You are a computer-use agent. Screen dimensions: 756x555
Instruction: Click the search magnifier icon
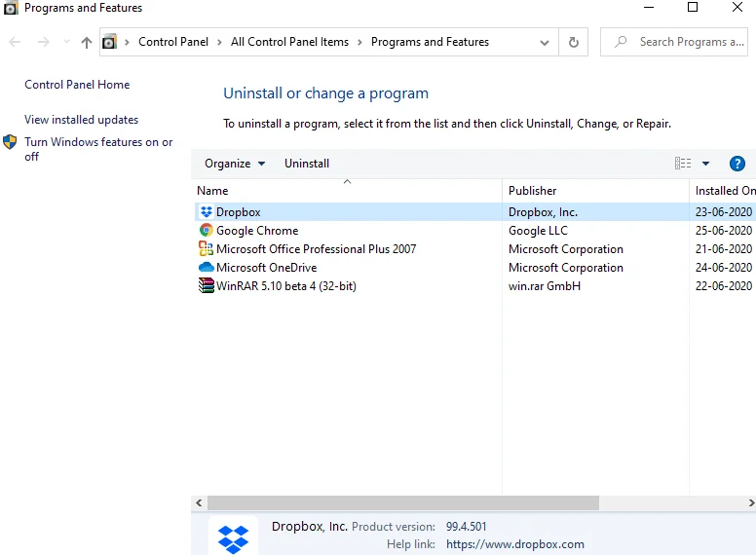621,42
